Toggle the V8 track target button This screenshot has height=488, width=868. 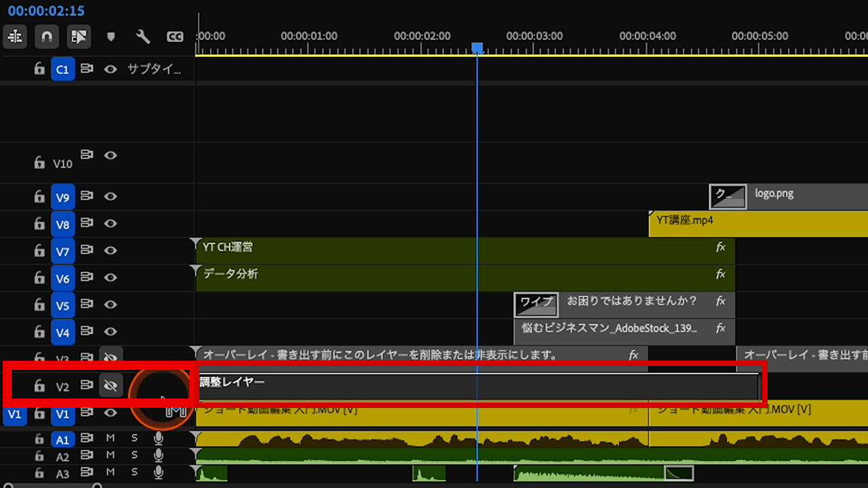tap(62, 224)
